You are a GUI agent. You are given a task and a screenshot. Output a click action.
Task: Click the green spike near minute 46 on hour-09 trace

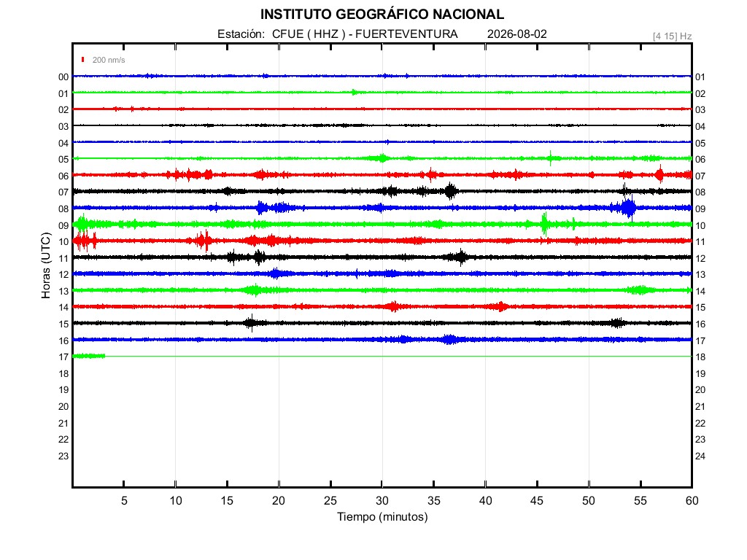[x=544, y=224]
